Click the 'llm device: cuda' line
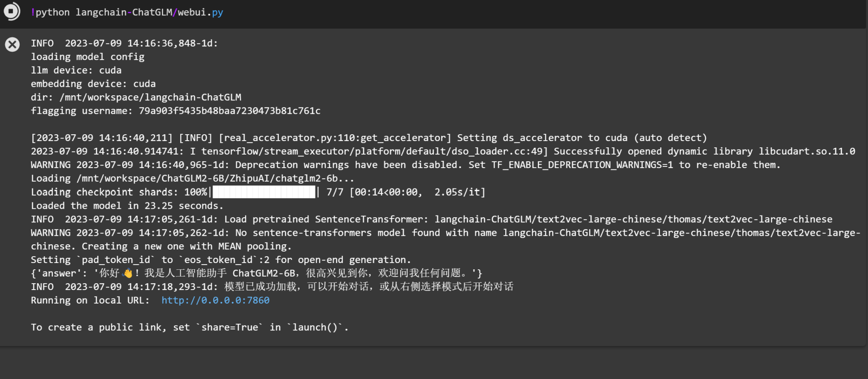This screenshot has height=379, width=868. pos(76,70)
